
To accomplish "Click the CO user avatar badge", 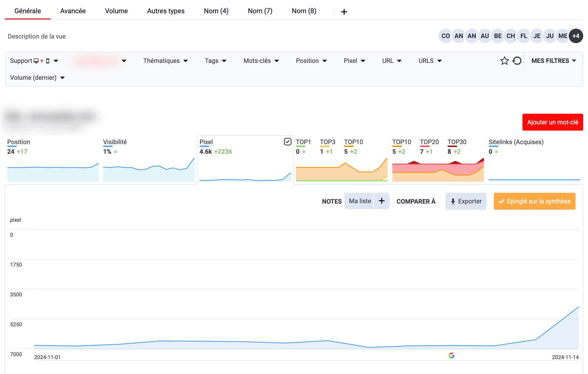I will point(445,36).
